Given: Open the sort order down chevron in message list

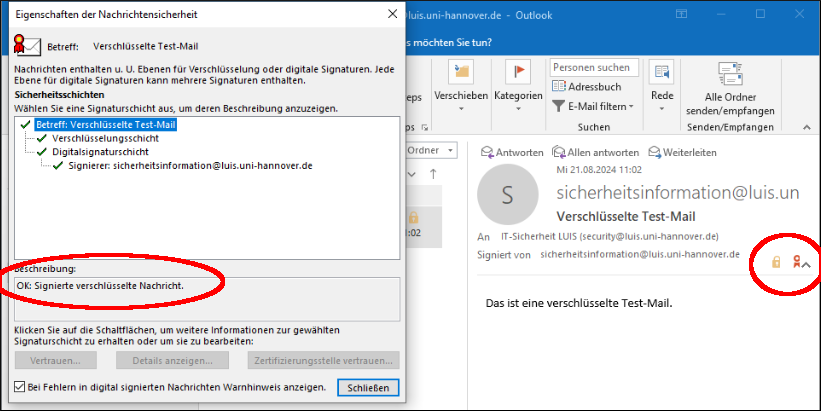Looking at the screenshot, I should [412, 174].
